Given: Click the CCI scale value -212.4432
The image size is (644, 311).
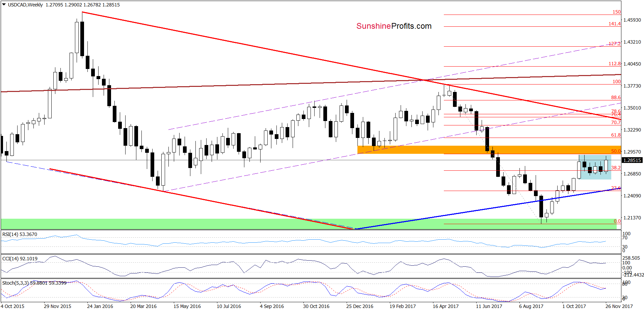Looking at the screenshot, I should (x=633, y=275).
